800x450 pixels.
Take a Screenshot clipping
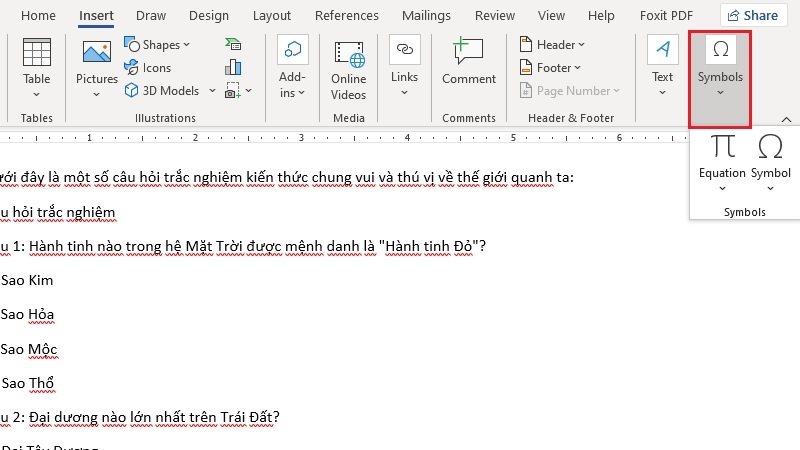pyautogui.click(x=233, y=91)
